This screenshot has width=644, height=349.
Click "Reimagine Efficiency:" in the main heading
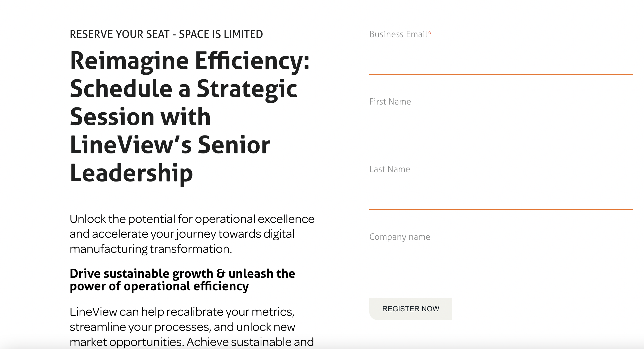tap(190, 61)
